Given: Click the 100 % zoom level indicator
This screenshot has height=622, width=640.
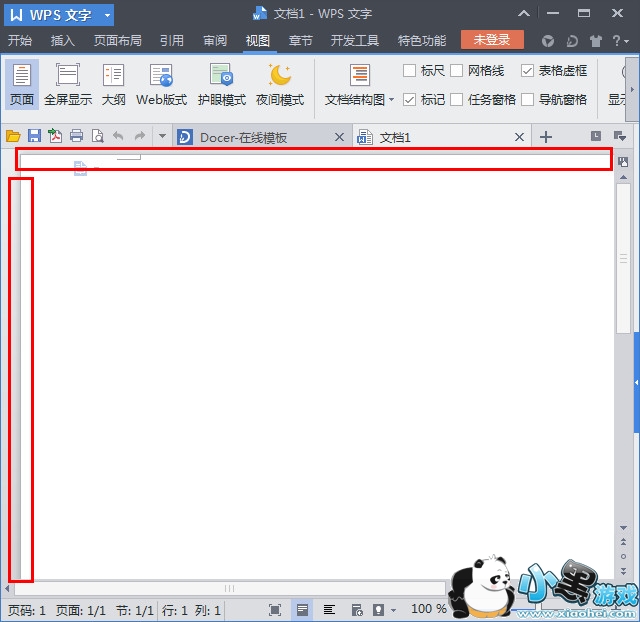Looking at the screenshot, I should [428, 609].
